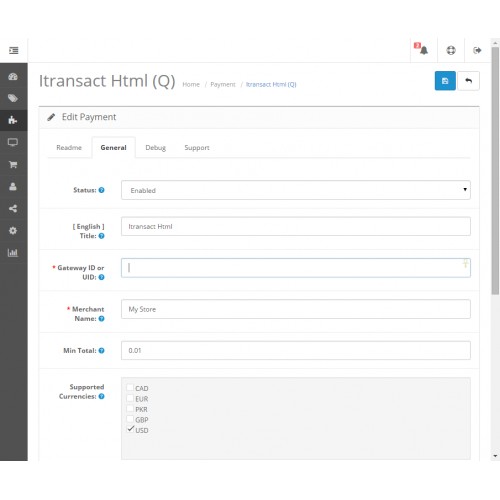Click the logout icon in header

coord(477,50)
